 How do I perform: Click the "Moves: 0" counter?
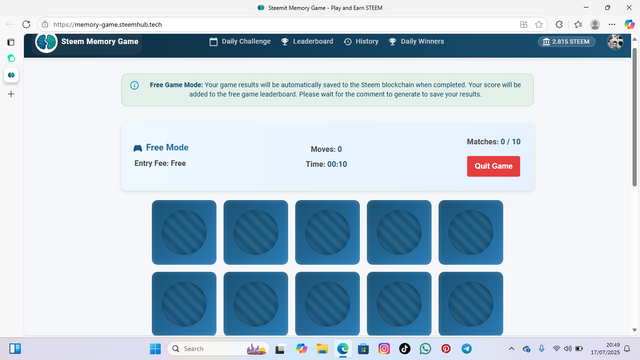326,149
